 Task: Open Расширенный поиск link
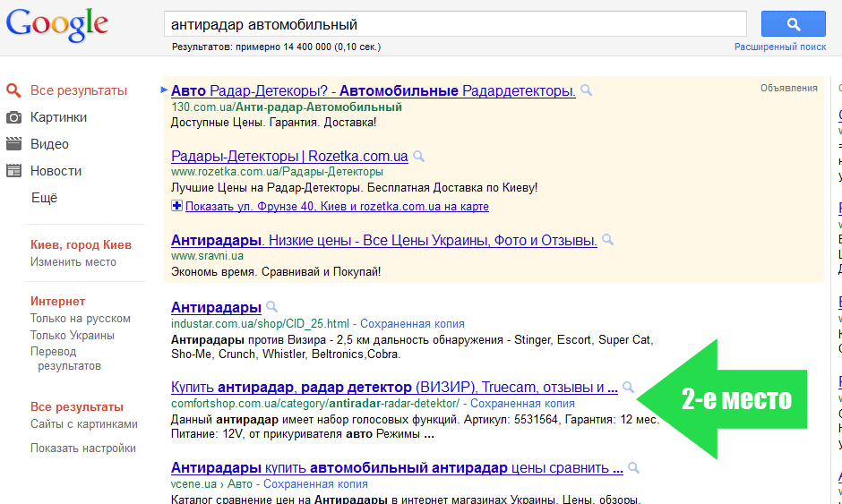(779, 47)
